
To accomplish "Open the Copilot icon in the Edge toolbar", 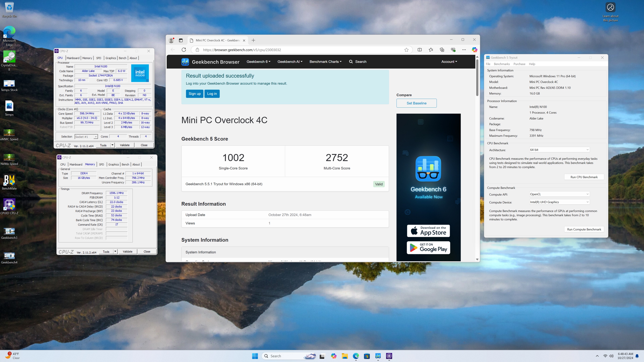I will (474, 50).
